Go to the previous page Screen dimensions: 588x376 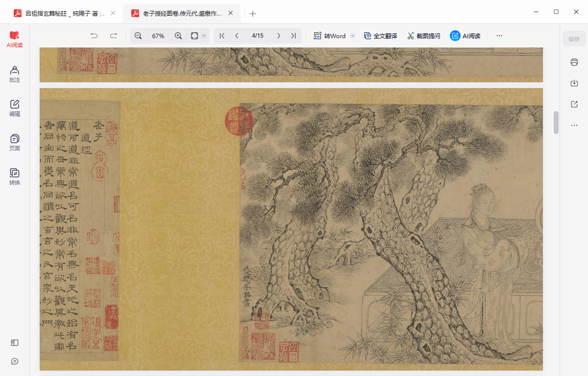[237, 36]
